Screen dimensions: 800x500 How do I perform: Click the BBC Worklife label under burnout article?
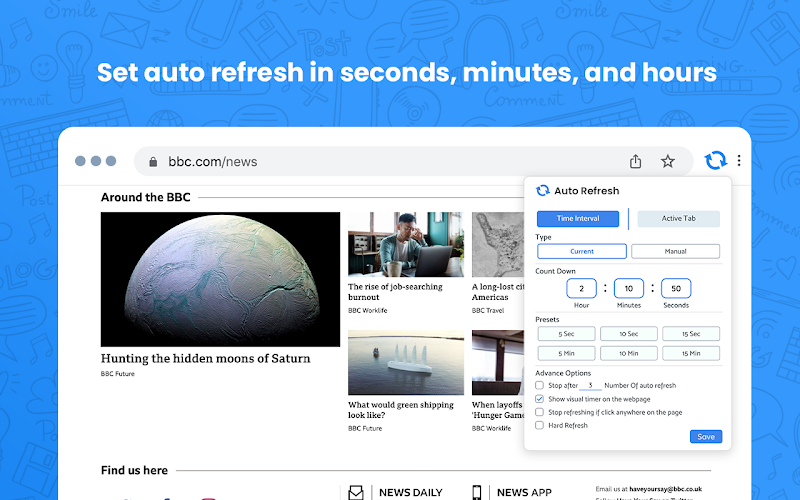367,310
